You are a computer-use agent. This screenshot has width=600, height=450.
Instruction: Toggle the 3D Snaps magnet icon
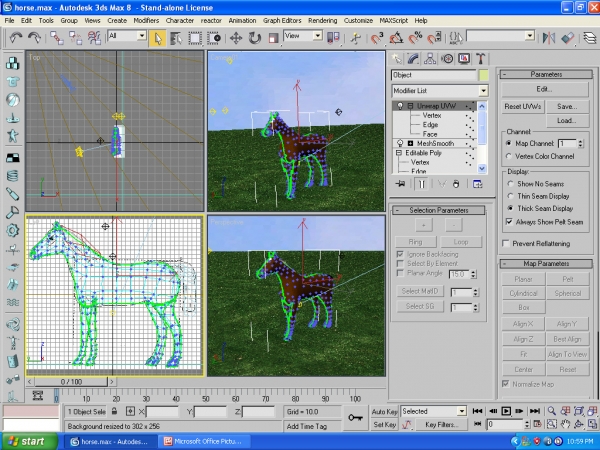(377, 38)
